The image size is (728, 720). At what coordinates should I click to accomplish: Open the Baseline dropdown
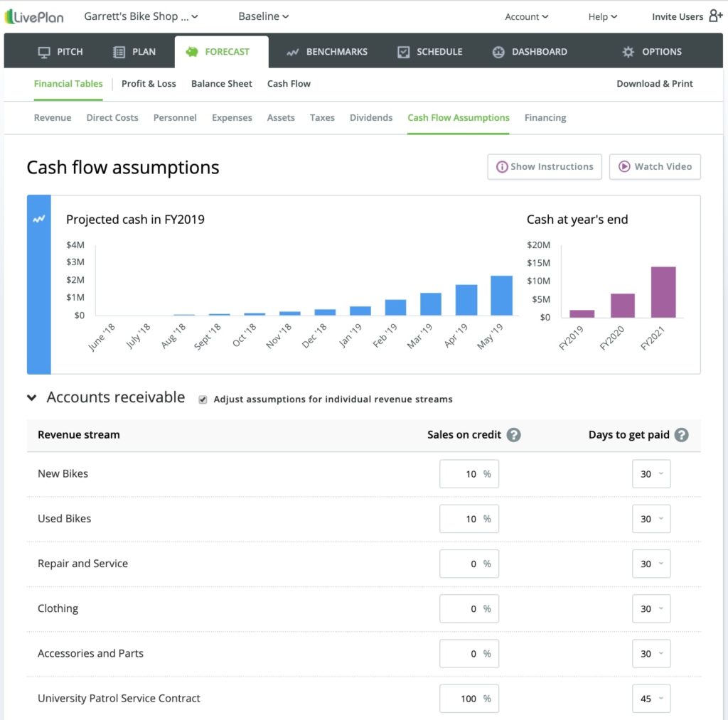point(263,16)
